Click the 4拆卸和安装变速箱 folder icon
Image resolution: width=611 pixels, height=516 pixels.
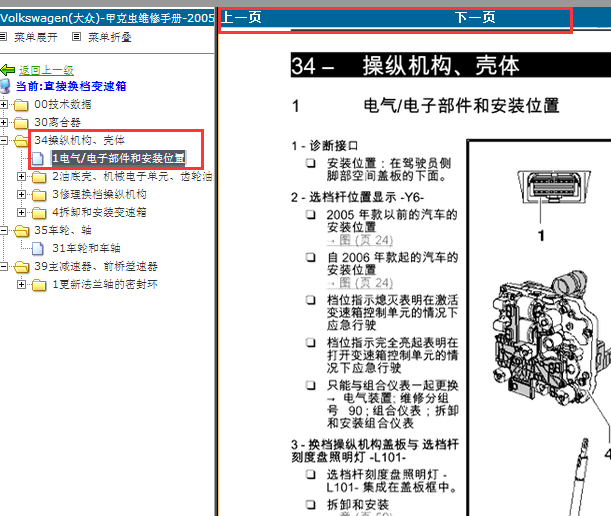click(39, 213)
